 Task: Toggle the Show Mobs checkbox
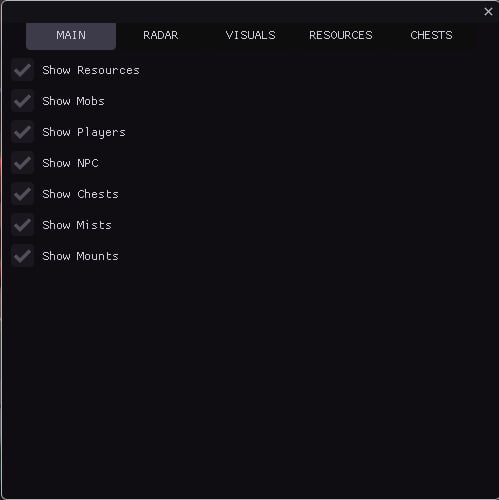pyautogui.click(x=22, y=101)
